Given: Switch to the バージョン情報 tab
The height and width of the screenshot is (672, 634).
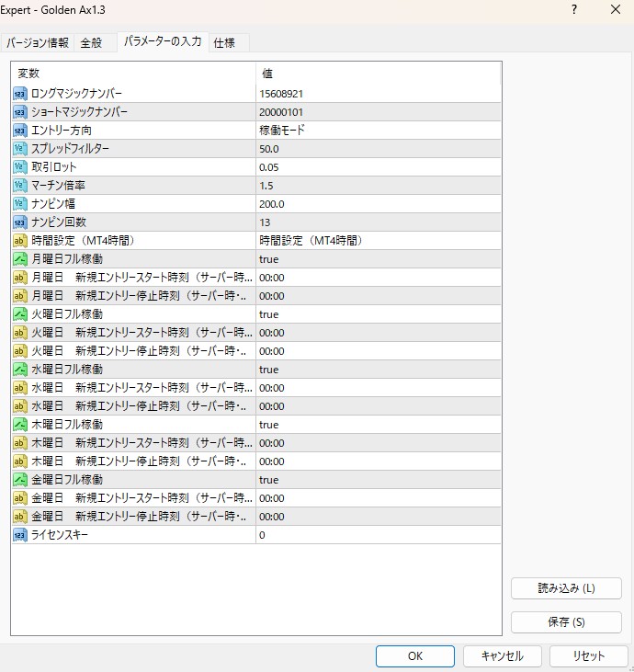Looking at the screenshot, I should 38,43.
